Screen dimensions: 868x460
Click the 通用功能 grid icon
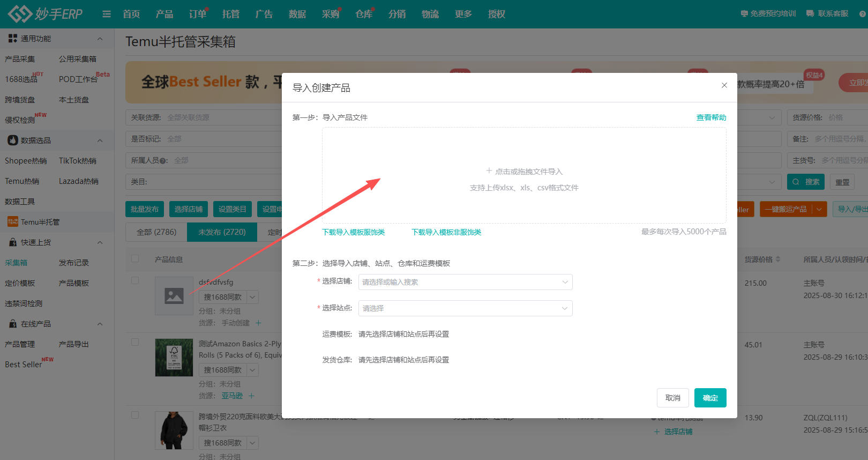coord(13,39)
